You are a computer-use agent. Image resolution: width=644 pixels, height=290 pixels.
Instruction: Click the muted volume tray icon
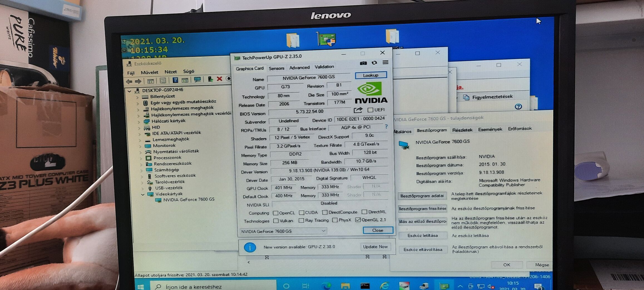click(491, 287)
